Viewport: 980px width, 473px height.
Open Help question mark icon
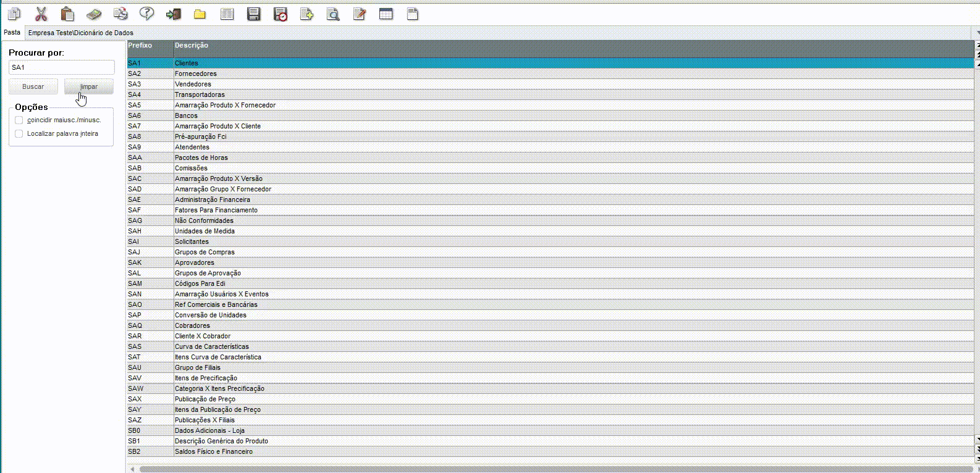pos(146,14)
